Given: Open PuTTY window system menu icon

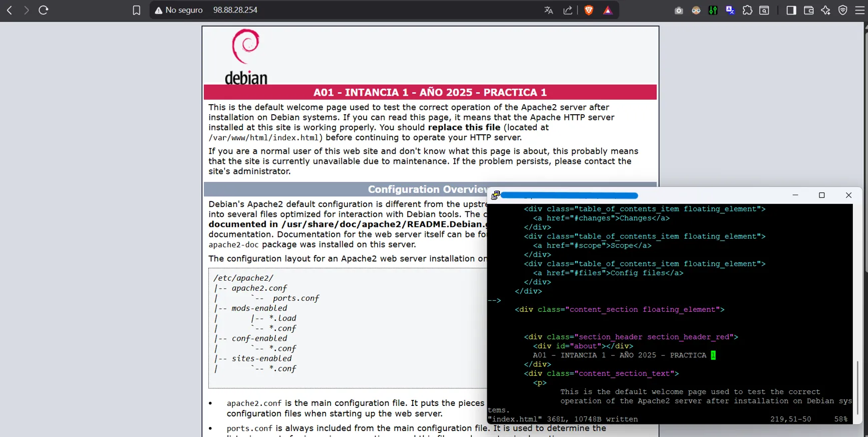Looking at the screenshot, I should point(495,195).
